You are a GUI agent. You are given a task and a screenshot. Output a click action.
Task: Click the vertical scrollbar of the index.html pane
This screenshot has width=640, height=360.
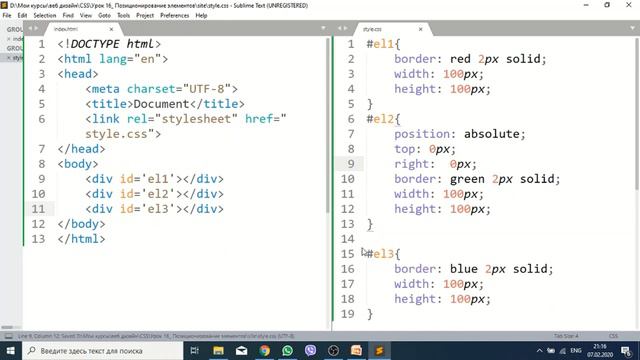point(328,124)
